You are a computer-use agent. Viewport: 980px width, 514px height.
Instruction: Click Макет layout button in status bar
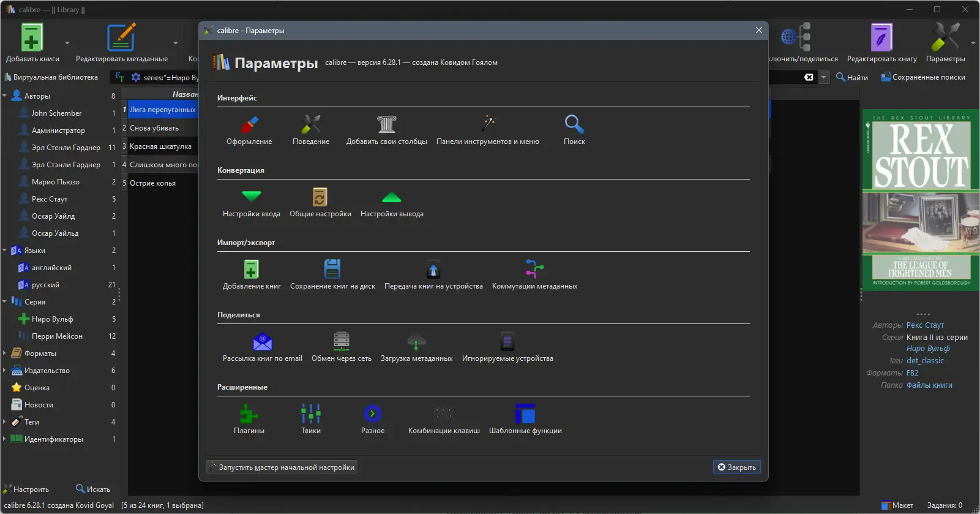[897, 505]
